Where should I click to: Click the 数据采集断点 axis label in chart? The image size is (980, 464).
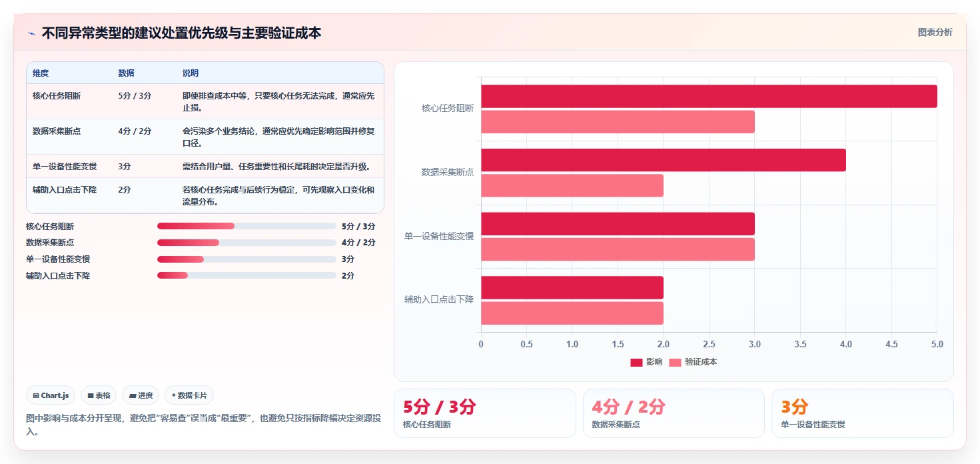click(448, 173)
